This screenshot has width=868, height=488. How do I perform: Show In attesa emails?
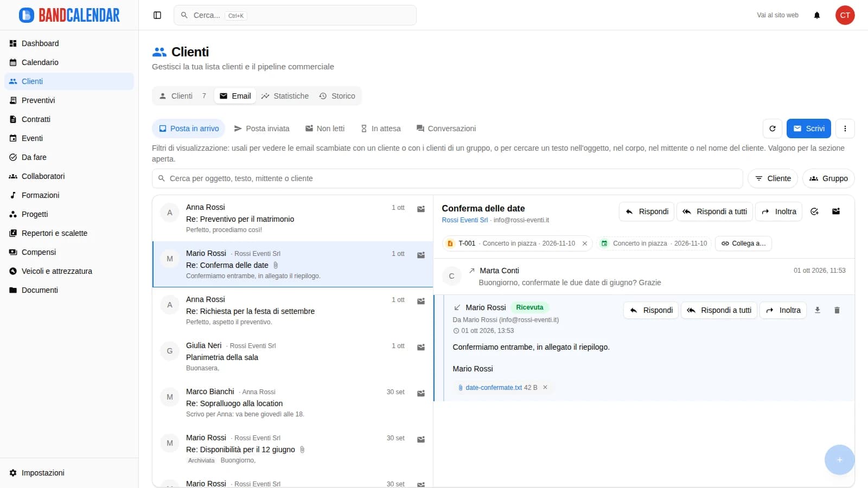tap(380, 129)
